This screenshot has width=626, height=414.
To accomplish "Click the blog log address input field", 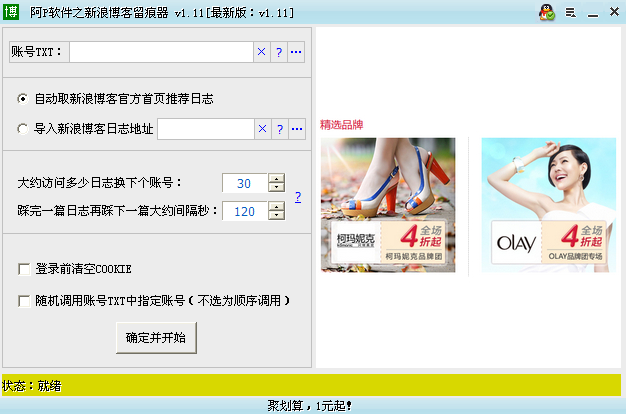I will click(206, 129).
